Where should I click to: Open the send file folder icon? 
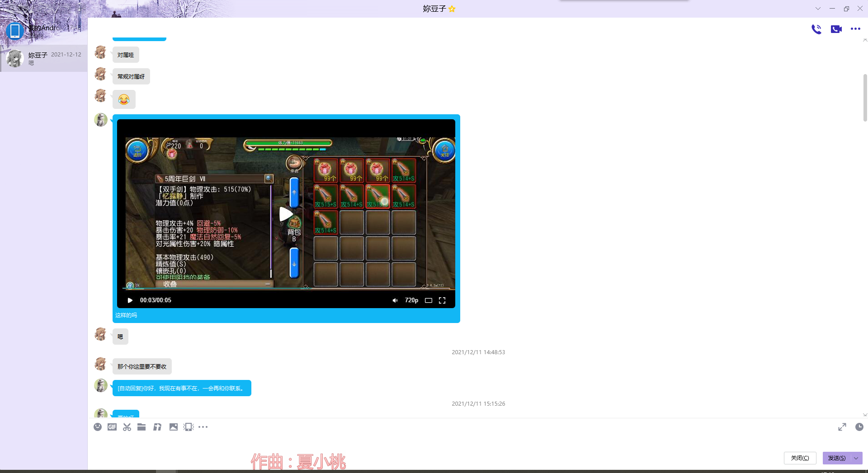click(142, 427)
